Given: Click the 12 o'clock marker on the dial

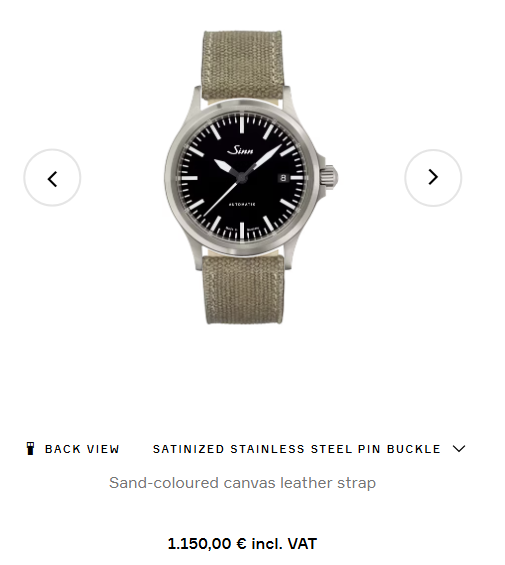Looking at the screenshot, I should pos(242,124).
